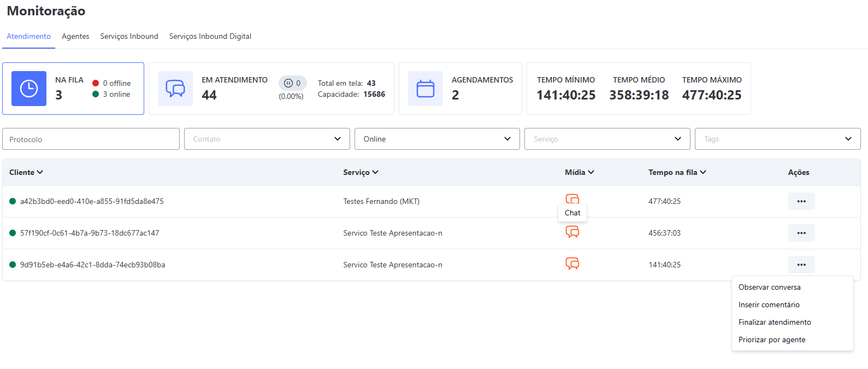Switch to the Agentes tab

tap(75, 36)
